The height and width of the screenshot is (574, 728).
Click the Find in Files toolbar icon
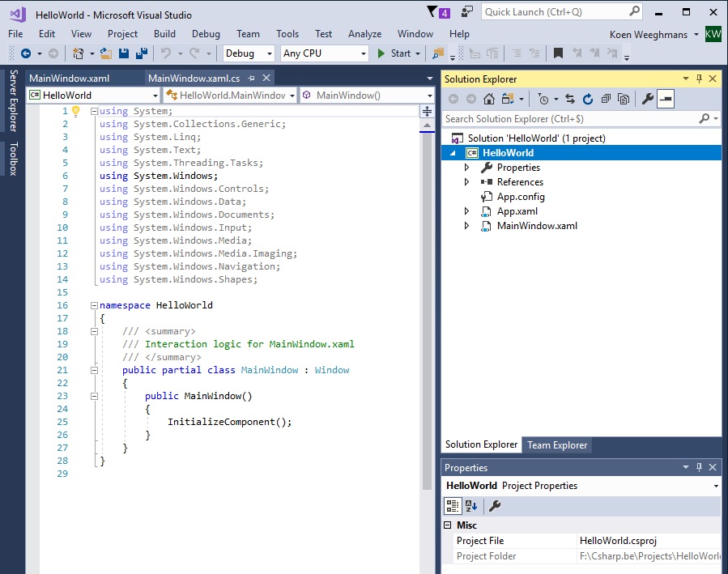[438, 53]
